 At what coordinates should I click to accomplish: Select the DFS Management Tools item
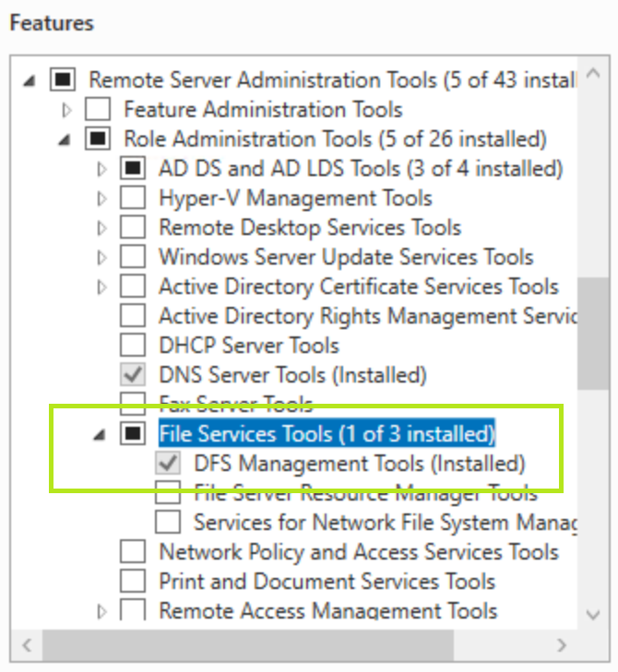click(x=359, y=463)
